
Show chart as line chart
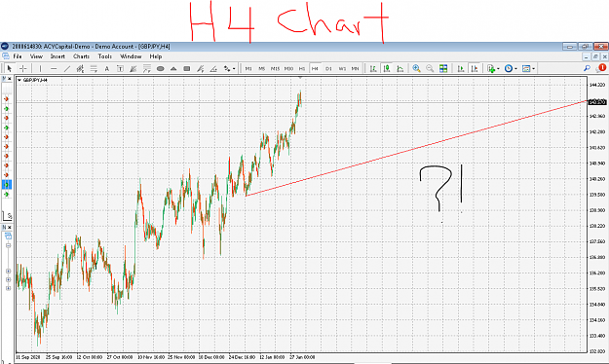400,69
